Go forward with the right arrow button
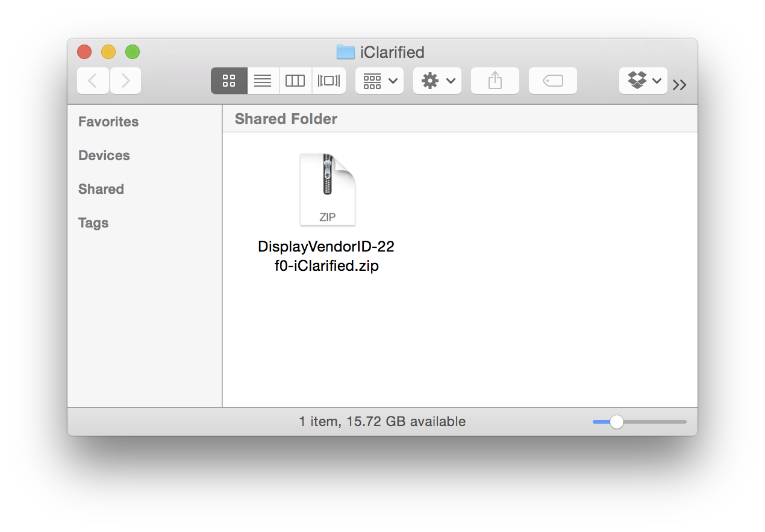The image size is (765, 532). tap(125, 81)
